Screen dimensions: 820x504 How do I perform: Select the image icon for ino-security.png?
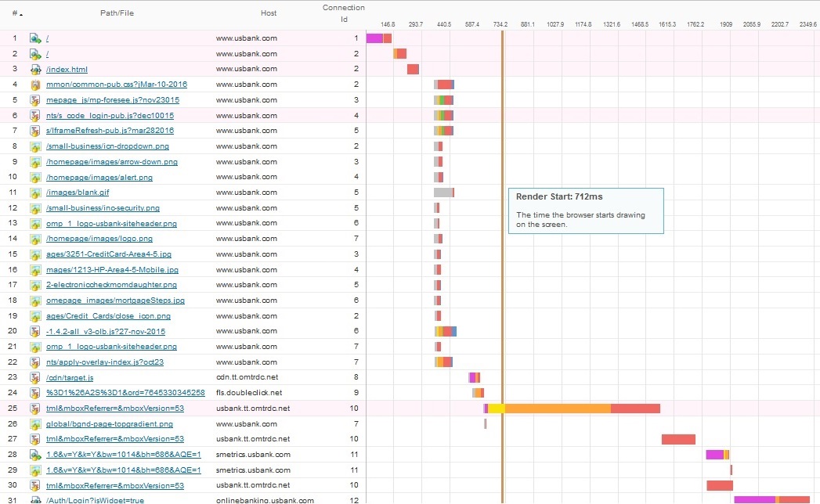point(35,208)
